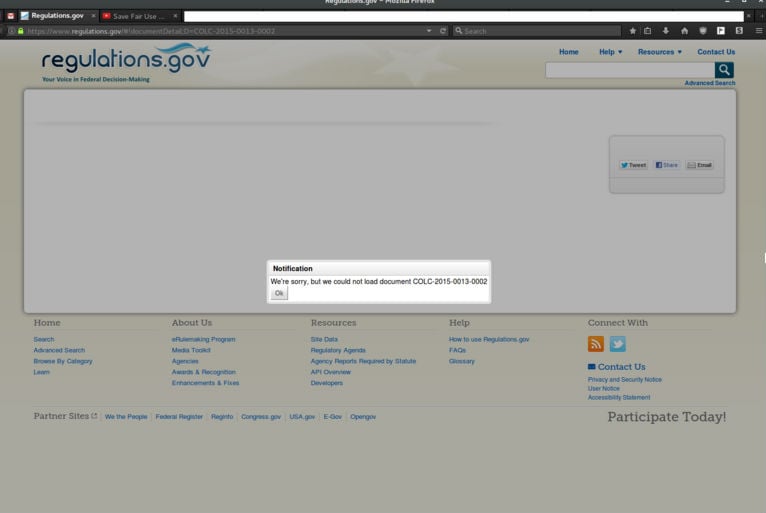Open Firefox bookmarks list icon
This screenshot has width=766, height=513.
coord(648,31)
